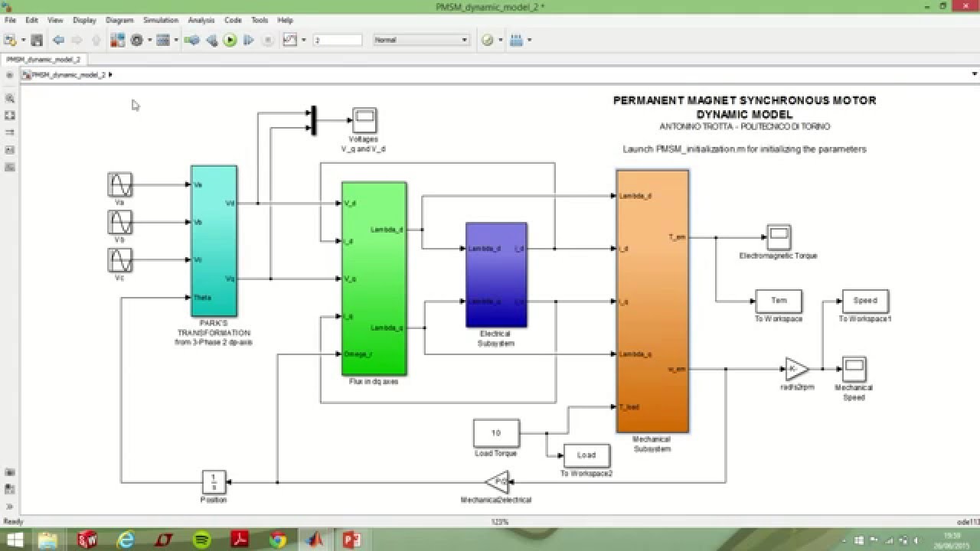Select the Position integrator block
The image size is (980, 551).
(x=214, y=482)
